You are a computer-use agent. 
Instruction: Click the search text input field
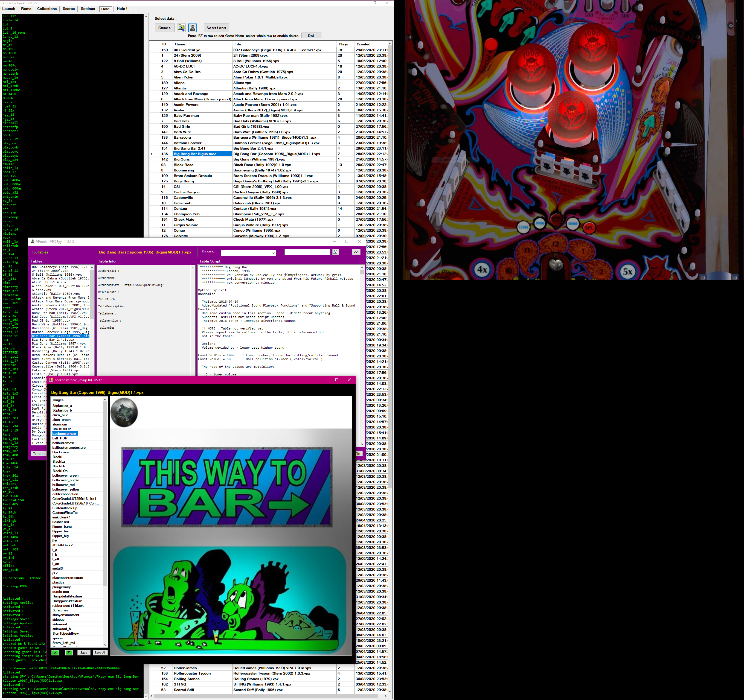point(307,252)
